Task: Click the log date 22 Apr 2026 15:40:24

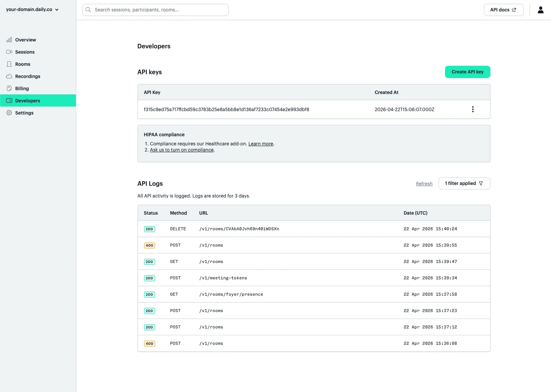Action: (x=430, y=229)
